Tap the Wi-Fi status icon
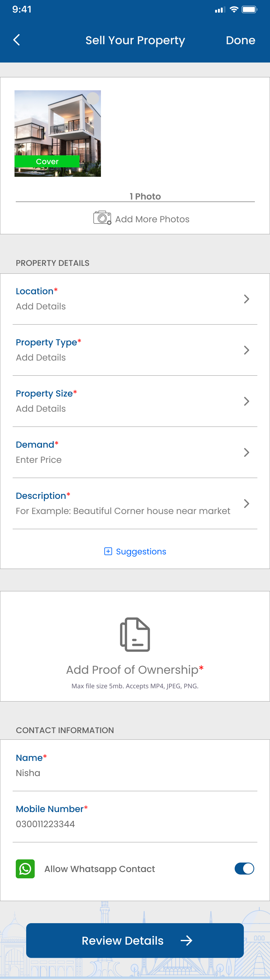 (x=234, y=9)
